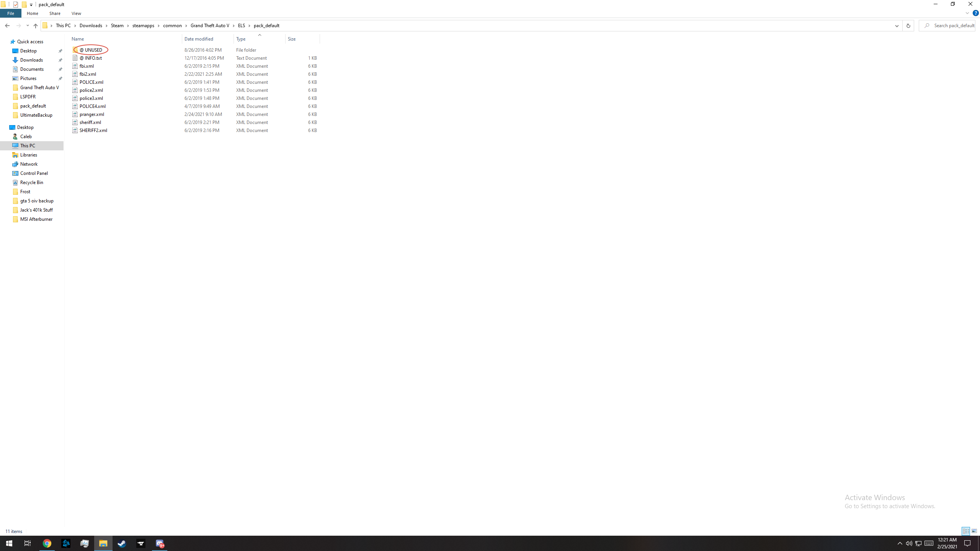
Task: Select LSPDFR folder in Quick access
Action: [28, 97]
